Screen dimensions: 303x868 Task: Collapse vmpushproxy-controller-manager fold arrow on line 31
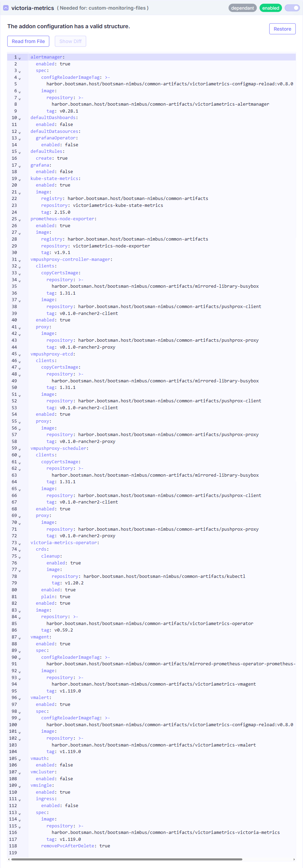[20, 260]
